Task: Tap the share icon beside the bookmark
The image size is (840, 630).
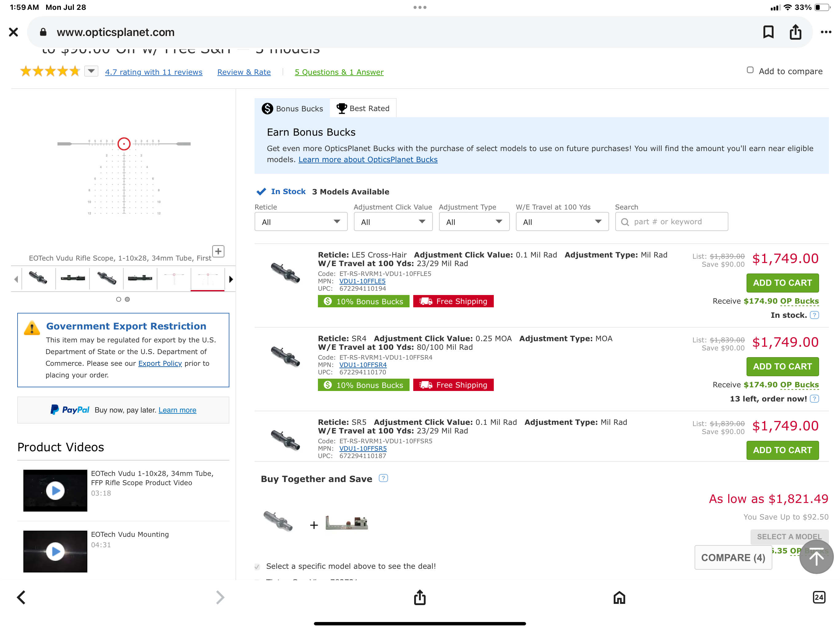Action: pos(795,32)
